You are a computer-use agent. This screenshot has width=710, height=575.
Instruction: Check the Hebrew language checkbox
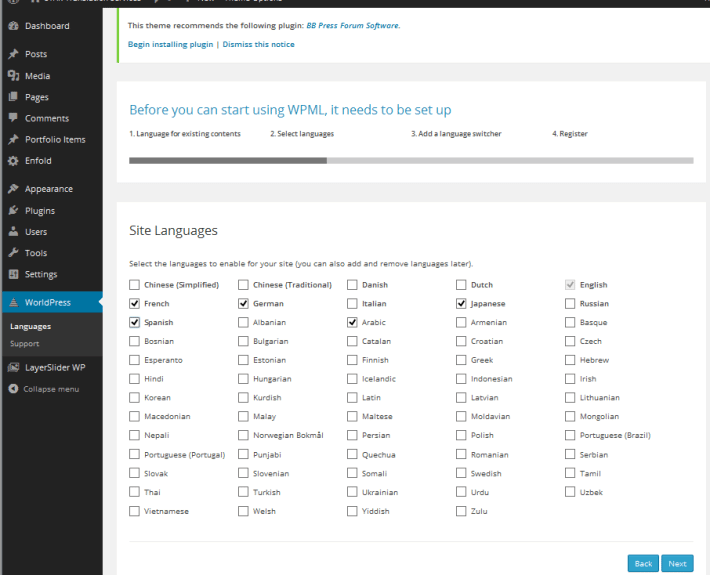(x=570, y=360)
